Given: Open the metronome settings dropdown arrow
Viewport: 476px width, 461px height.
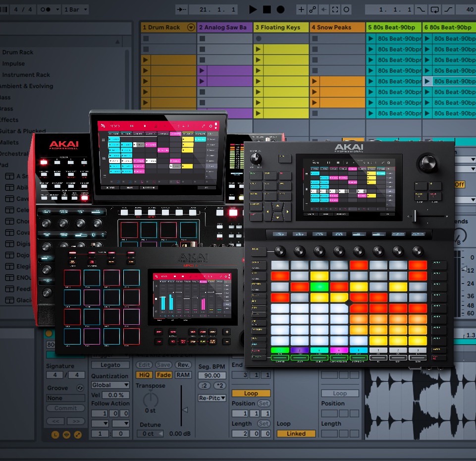Looking at the screenshot, I should [57, 9].
